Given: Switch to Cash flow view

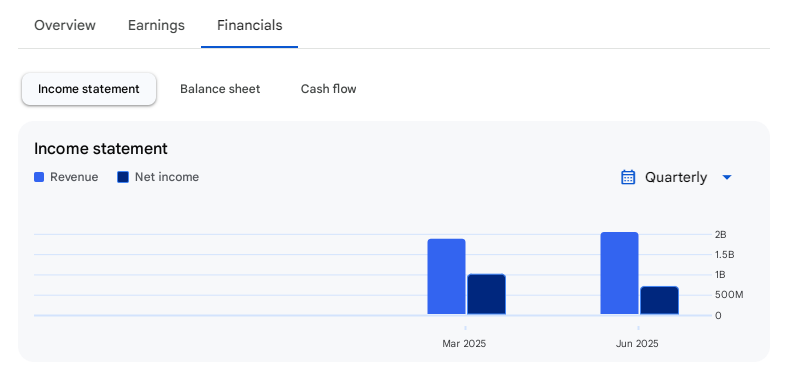Looking at the screenshot, I should pos(329,89).
